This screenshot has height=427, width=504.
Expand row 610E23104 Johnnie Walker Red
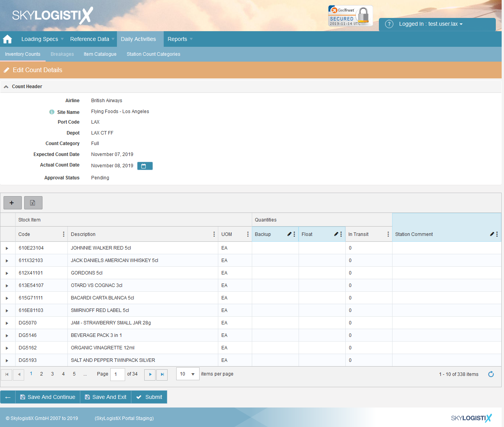coord(7,248)
